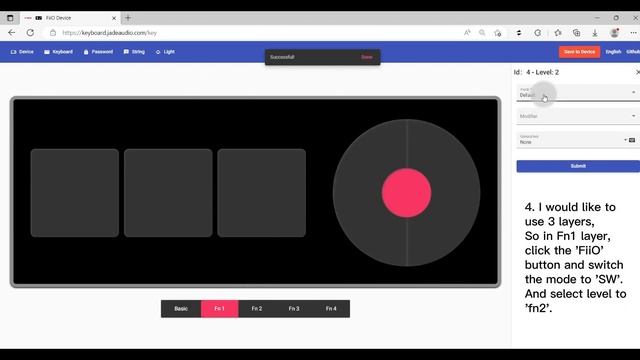Switch to the Basic layer tab
This screenshot has height=360, width=640.
tap(181, 309)
